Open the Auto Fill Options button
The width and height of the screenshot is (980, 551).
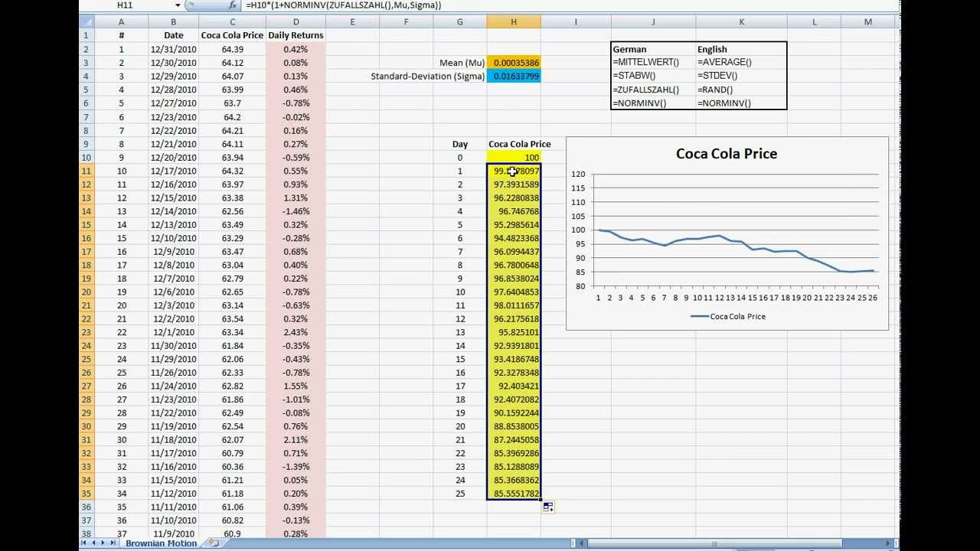click(x=548, y=507)
